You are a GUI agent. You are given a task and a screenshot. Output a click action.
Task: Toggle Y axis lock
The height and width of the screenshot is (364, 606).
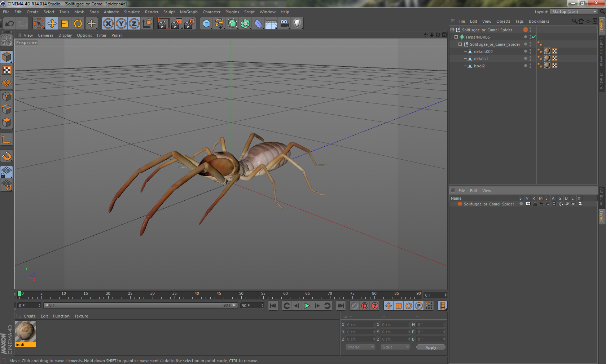[x=121, y=24]
